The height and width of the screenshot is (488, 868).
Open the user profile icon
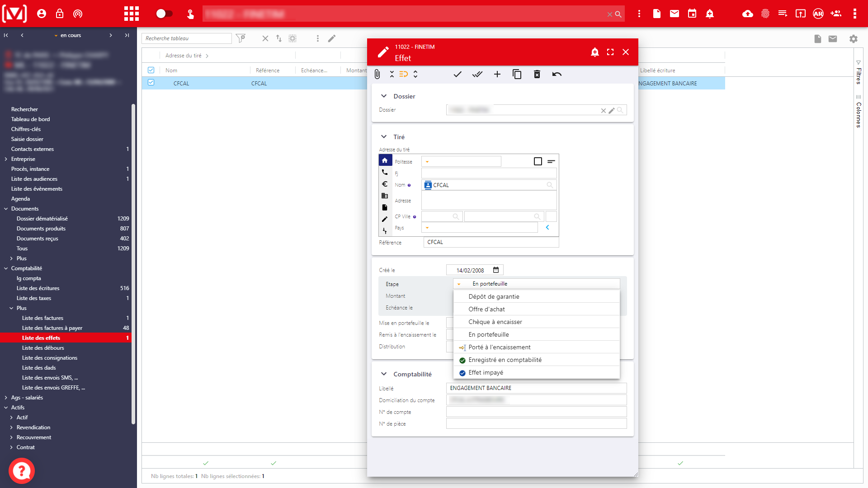42,14
